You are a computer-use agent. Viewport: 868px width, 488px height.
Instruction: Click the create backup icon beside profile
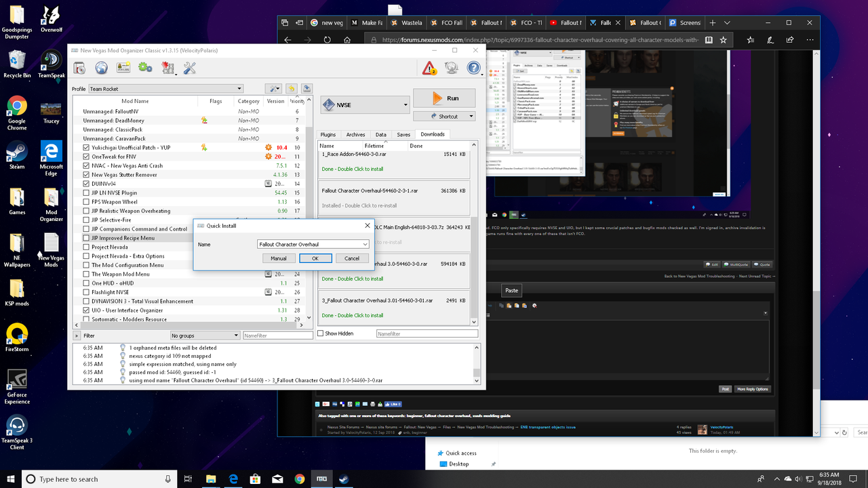pos(307,89)
